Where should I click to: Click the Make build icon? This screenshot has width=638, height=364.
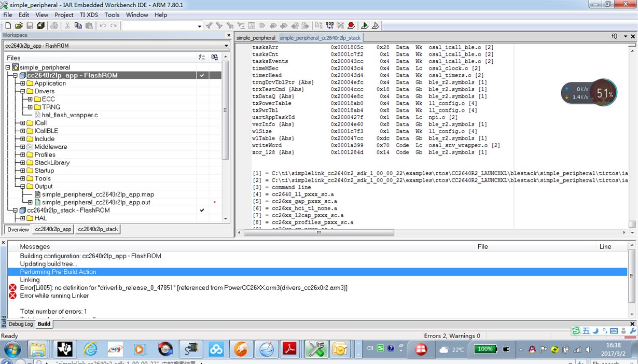[x=329, y=25]
